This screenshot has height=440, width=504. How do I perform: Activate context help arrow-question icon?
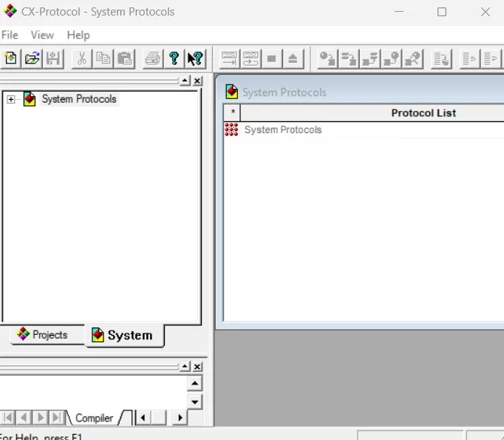pyautogui.click(x=195, y=59)
